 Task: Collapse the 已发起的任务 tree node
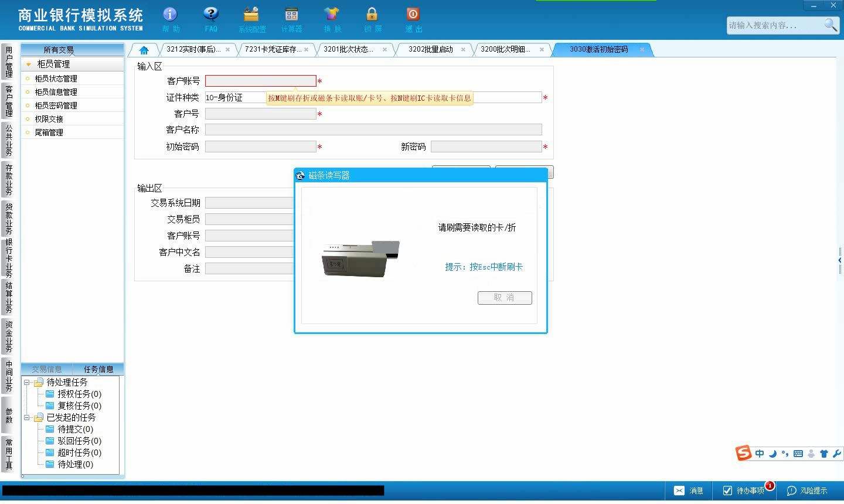tap(26, 417)
